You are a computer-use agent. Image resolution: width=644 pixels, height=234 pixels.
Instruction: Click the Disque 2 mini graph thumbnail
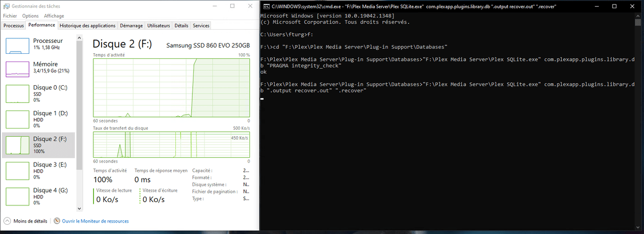[17, 146]
